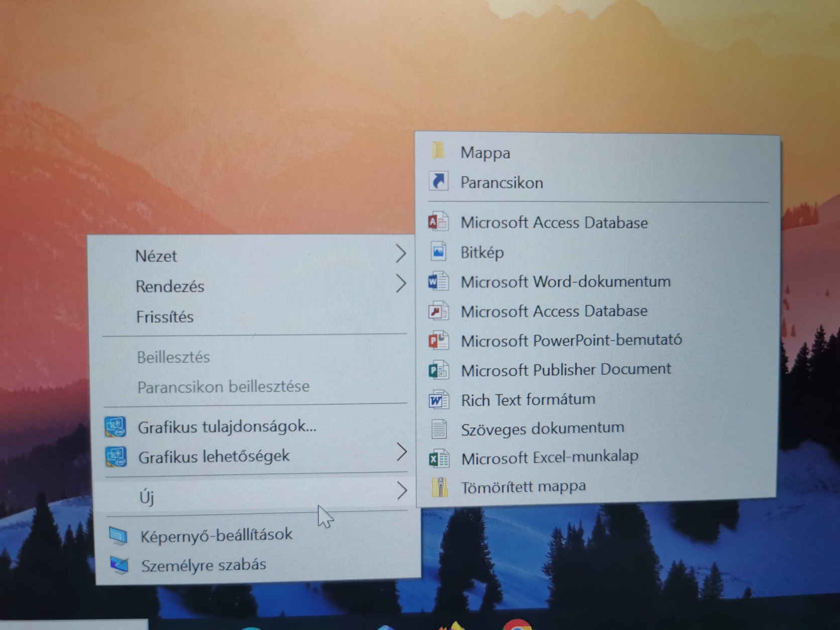This screenshot has height=630, width=840.
Task: Click the Microsoft Publisher Document icon
Action: [x=439, y=370]
